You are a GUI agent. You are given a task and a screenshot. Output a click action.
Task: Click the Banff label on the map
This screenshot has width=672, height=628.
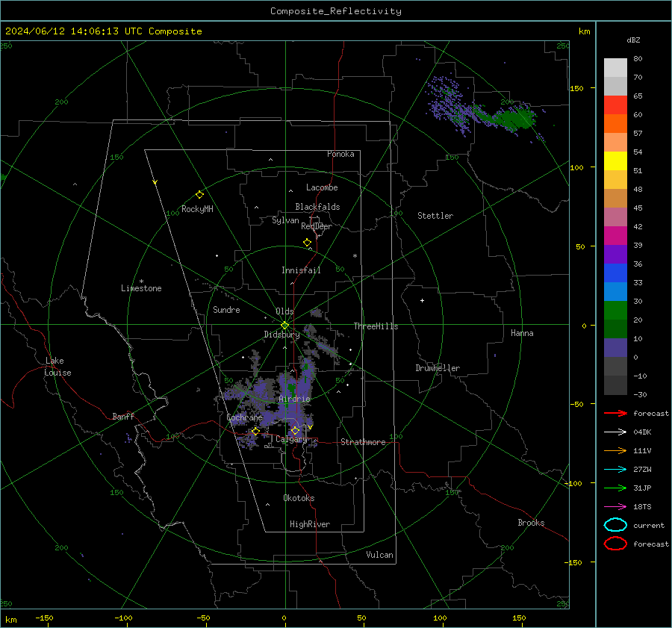123,416
